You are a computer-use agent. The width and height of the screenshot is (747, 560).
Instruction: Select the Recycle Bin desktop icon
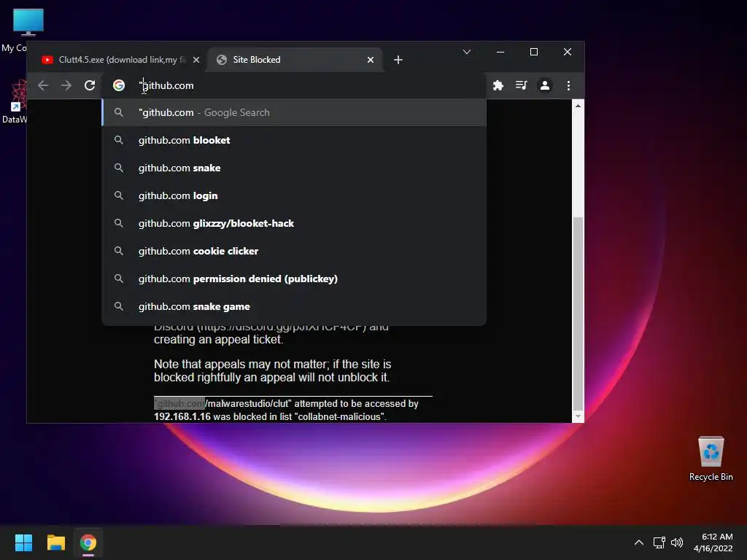[711, 459]
